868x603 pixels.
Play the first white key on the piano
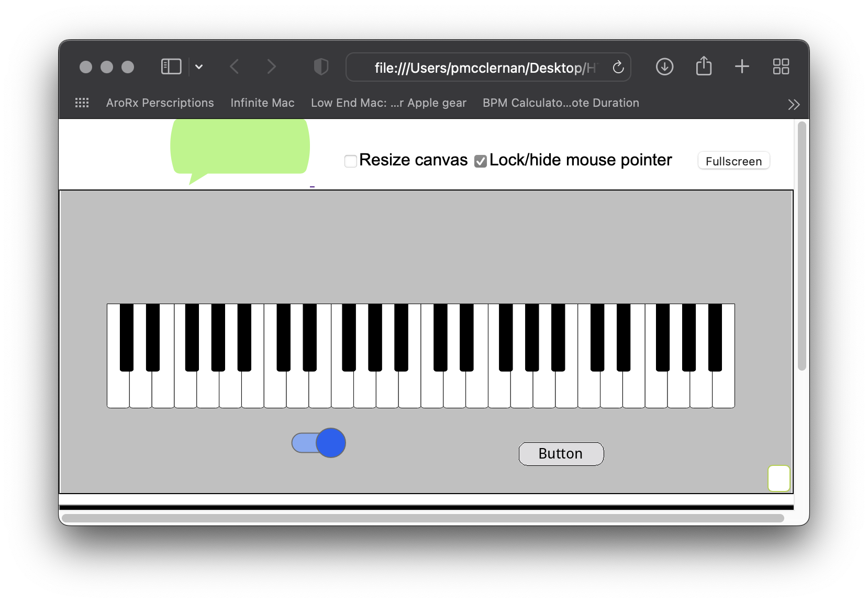pos(118,390)
